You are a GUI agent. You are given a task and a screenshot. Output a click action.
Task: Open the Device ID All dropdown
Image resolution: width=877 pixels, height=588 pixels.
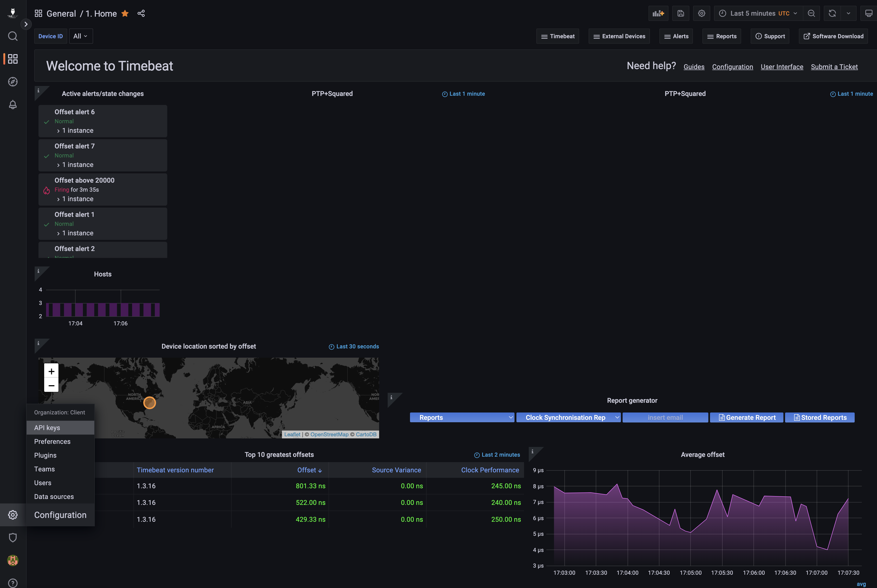pos(81,36)
